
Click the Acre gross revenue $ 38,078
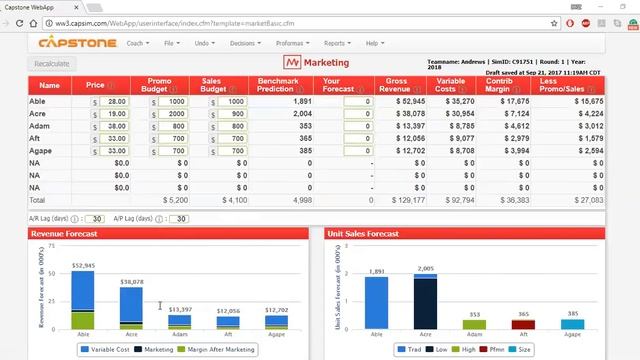coord(410,114)
